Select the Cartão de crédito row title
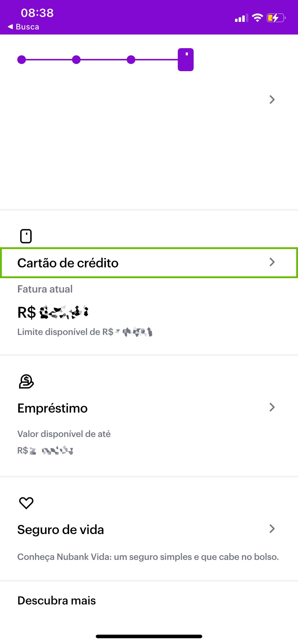This screenshot has width=298, height=644. click(68, 263)
